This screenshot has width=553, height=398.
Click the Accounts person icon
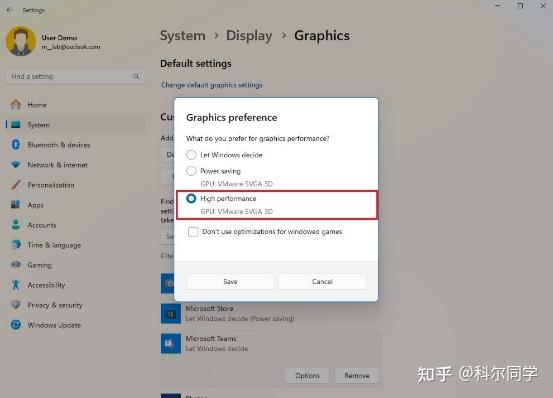click(16, 225)
